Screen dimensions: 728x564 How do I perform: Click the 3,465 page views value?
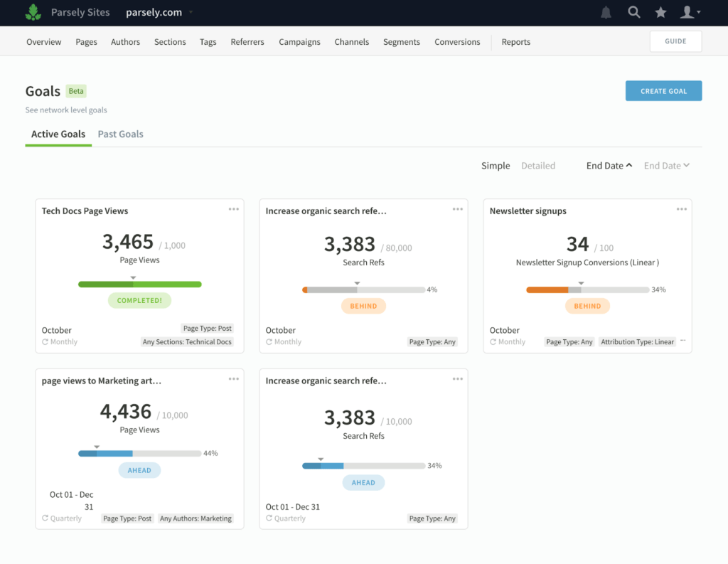[128, 242]
